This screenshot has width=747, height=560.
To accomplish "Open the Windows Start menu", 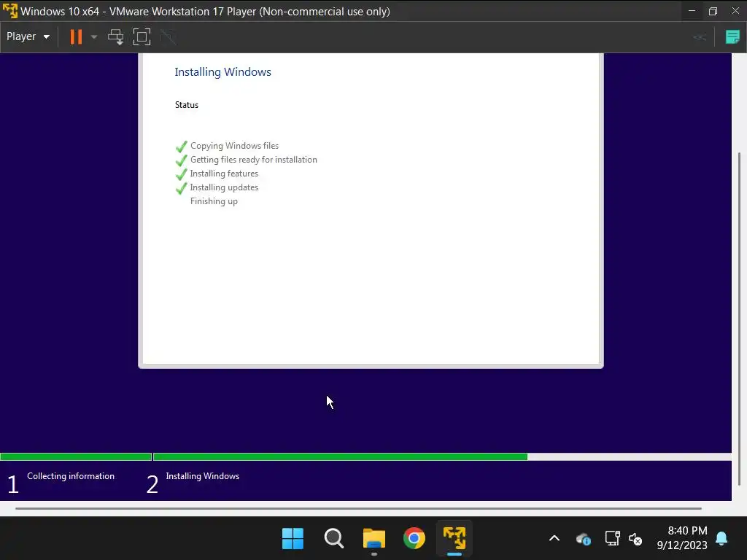I will pyautogui.click(x=293, y=539).
